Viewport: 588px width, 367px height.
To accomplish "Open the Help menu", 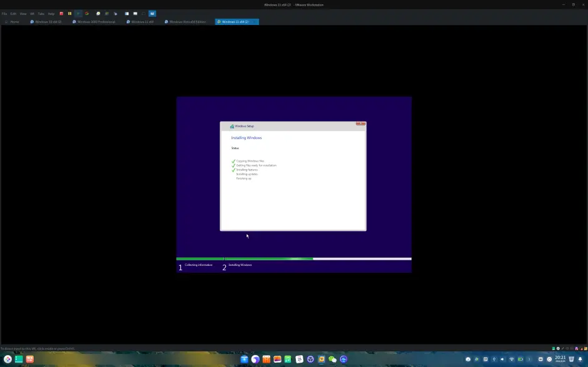I will pyautogui.click(x=51, y=14).
